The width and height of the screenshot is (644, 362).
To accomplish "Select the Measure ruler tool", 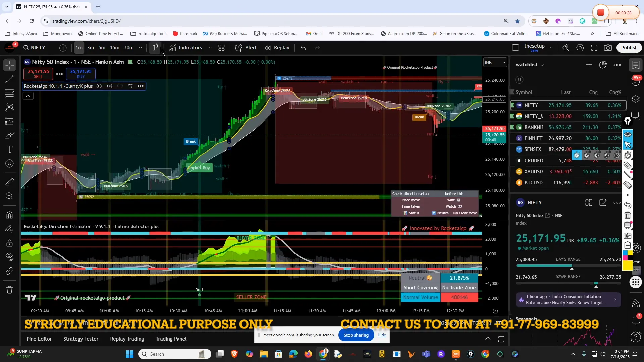I will pyautogui.click(x=10, y=182).
